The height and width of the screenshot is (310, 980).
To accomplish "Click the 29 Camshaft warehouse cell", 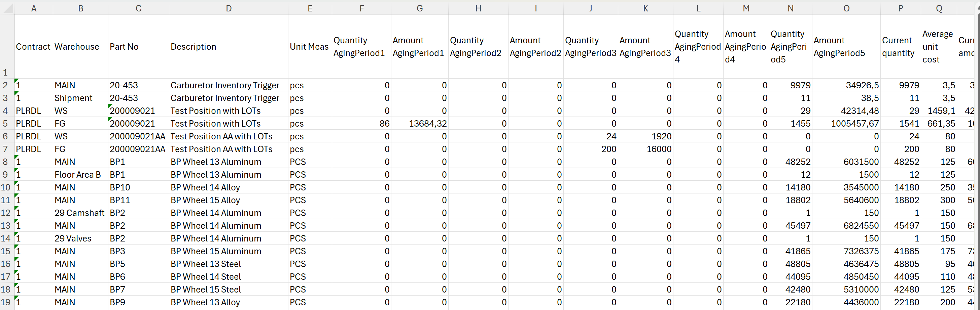I will pyautogui.click(x=80, y=213).
